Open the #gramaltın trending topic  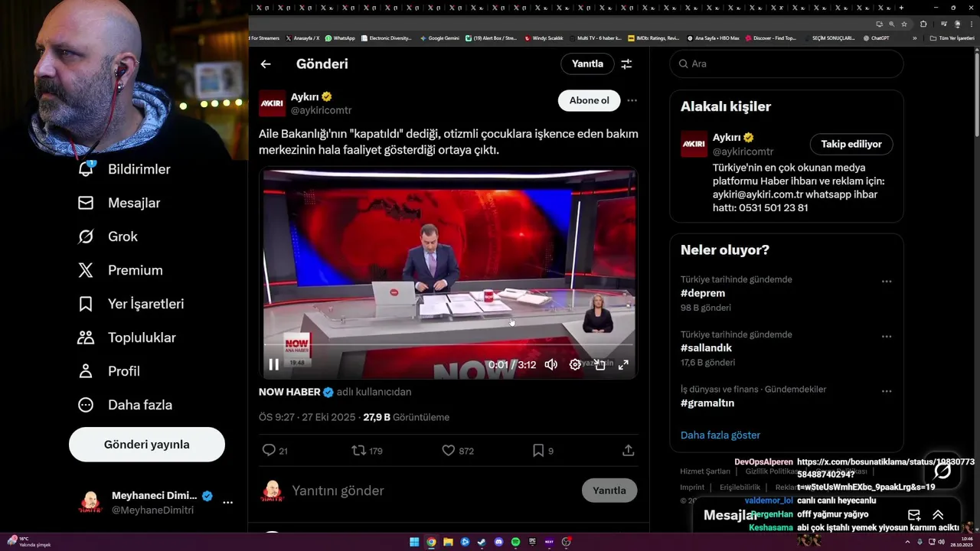coord(707,403)
